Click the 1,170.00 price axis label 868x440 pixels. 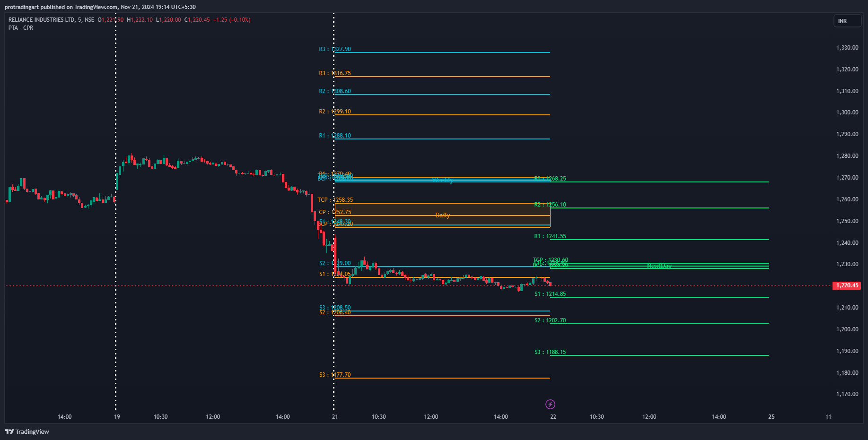847,394
